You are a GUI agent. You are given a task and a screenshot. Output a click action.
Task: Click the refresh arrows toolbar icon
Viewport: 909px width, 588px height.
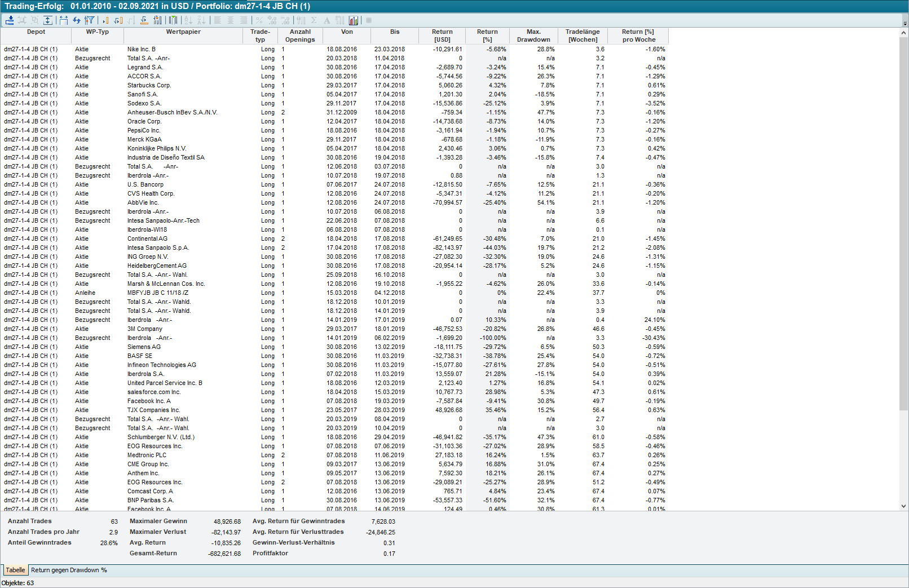77,20
